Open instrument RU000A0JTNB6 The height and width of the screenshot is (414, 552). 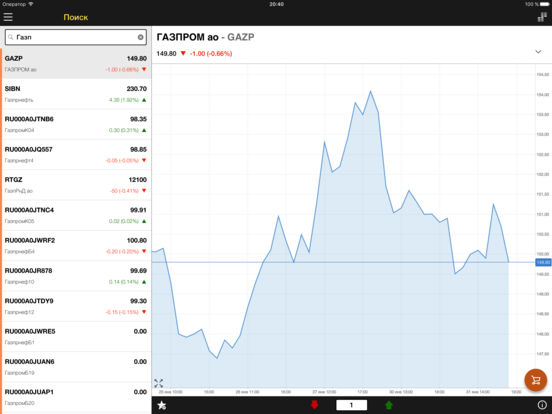[x=76, y=124]
